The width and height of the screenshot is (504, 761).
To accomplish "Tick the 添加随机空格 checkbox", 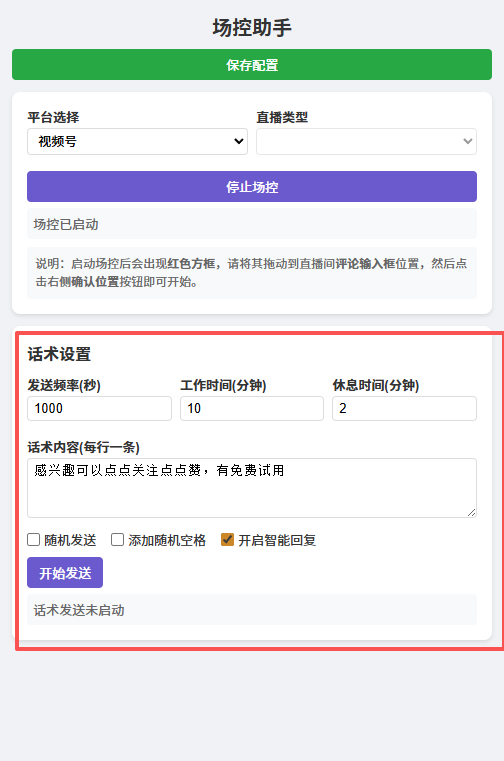I will [x=118, y=540].
